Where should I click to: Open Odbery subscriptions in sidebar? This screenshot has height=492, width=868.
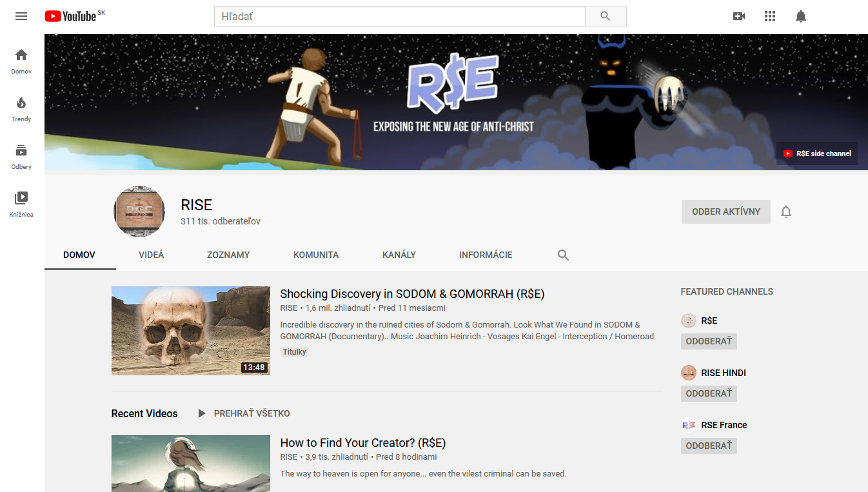(x=21, y=156)
